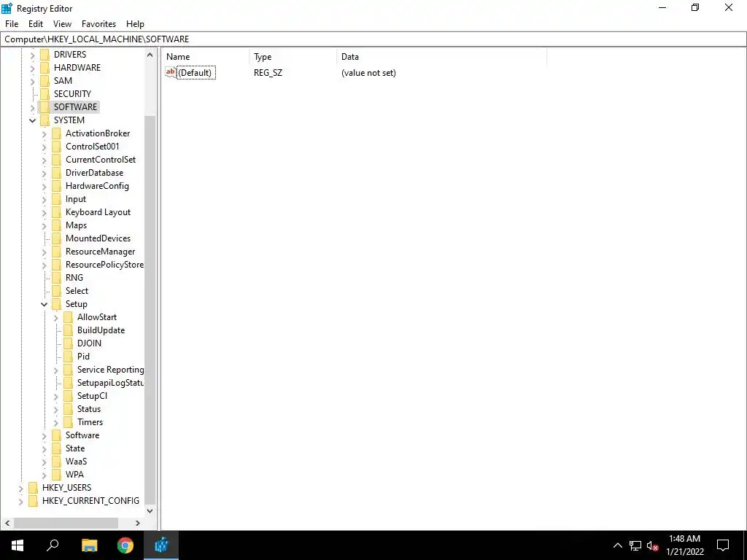Open taskbar search
This screenshot has width=747, height=560.
point(53,545)
